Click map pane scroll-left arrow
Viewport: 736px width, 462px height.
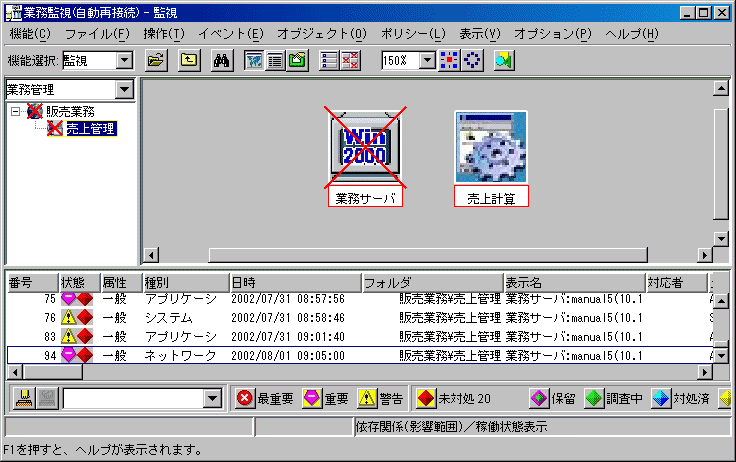(151, 255)
